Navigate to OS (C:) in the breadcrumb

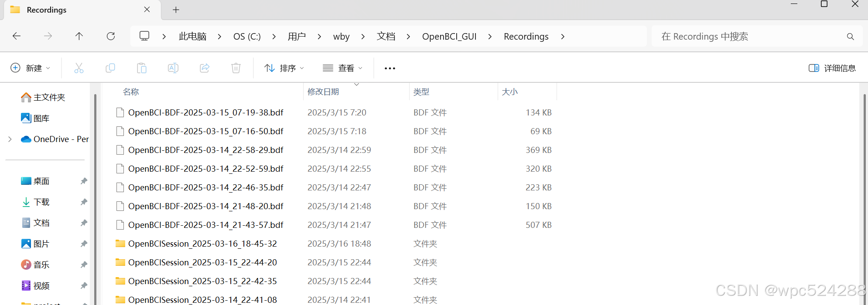[x=247, y=36]
